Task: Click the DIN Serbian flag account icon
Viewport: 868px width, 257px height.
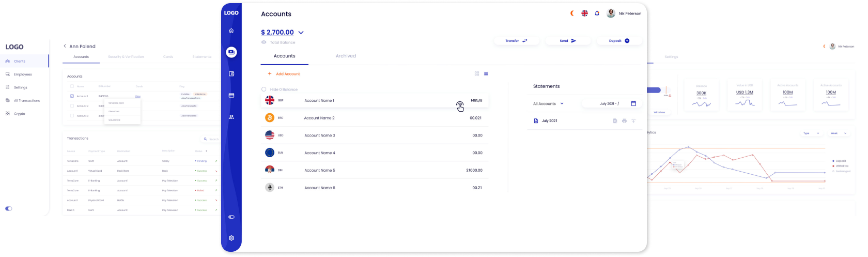Action: click(270, 170)
